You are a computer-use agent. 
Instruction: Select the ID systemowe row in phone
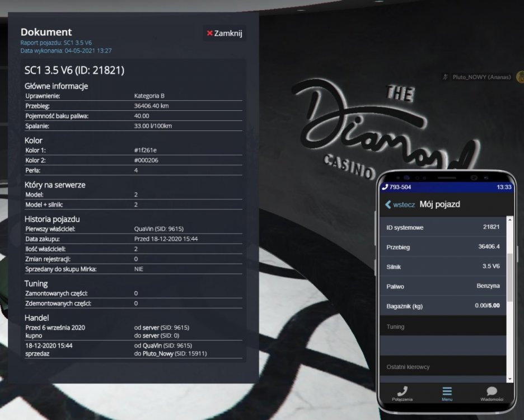click(x=443, y=227)
